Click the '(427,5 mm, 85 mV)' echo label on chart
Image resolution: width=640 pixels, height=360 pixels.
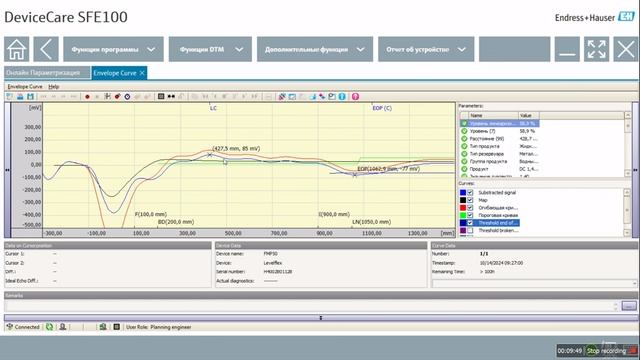(236, 149)
